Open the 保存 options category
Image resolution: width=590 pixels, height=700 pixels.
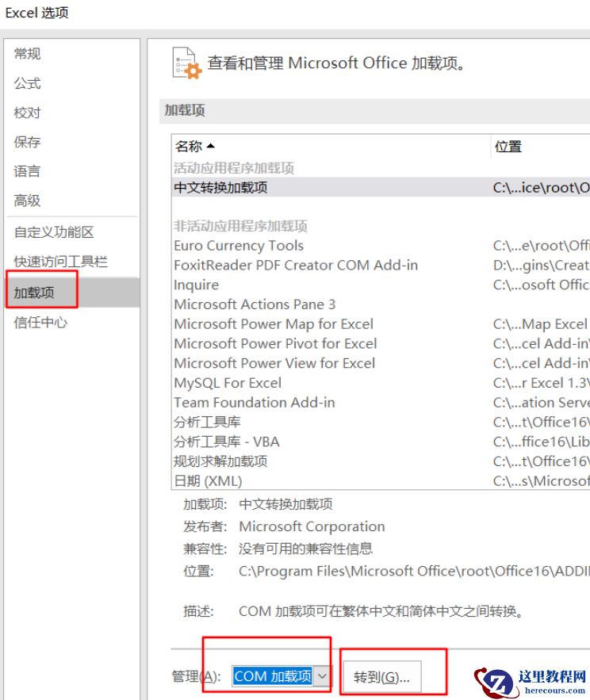[27, 142]
